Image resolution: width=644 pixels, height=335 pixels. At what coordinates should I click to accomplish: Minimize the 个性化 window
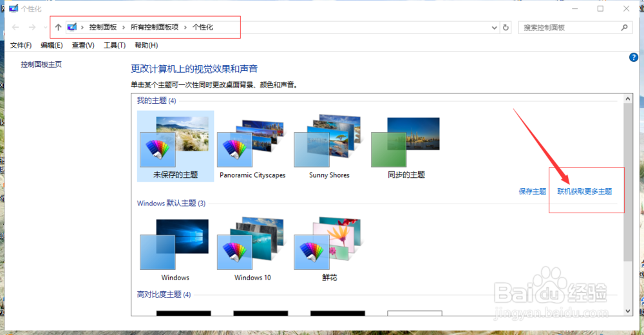pyautogui.click(x=574, y=8)
